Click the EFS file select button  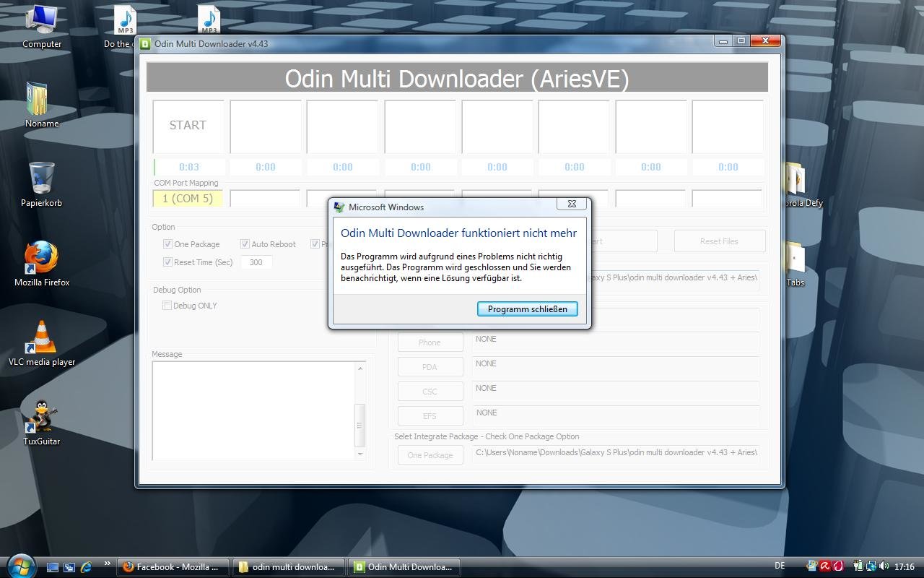click(430, 416)
